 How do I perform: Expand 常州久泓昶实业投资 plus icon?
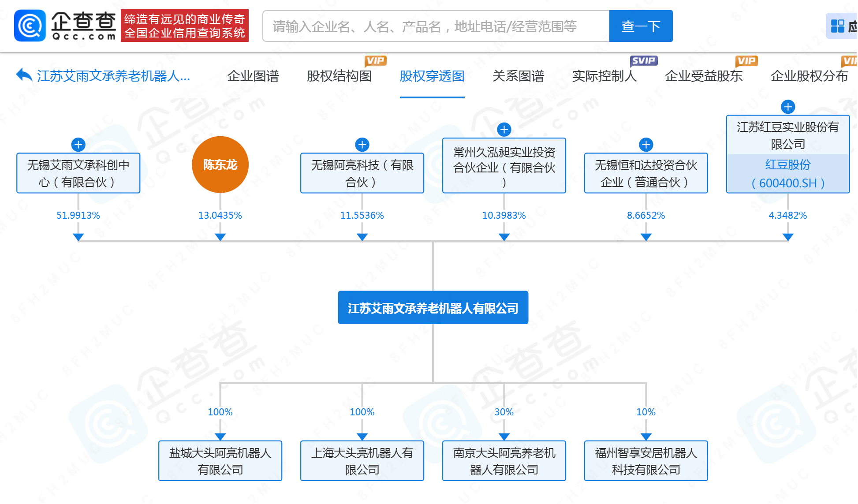[504, 130]
